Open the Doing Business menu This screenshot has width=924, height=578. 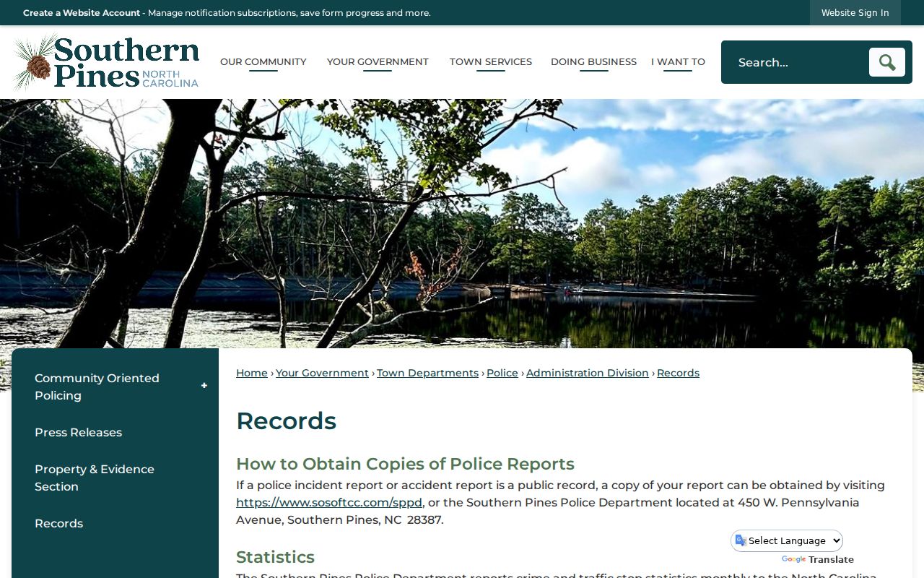click(593, 62)
